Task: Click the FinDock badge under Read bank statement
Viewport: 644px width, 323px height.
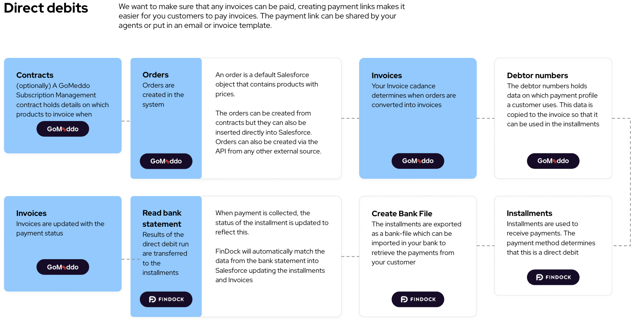Action: [166, 299]
